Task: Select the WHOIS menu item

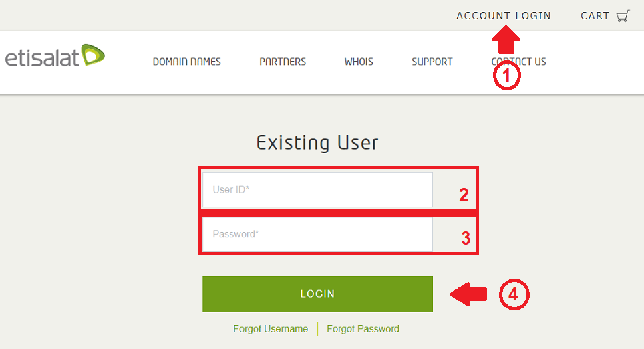Action: pyautogui.click(x=359, y=62)
